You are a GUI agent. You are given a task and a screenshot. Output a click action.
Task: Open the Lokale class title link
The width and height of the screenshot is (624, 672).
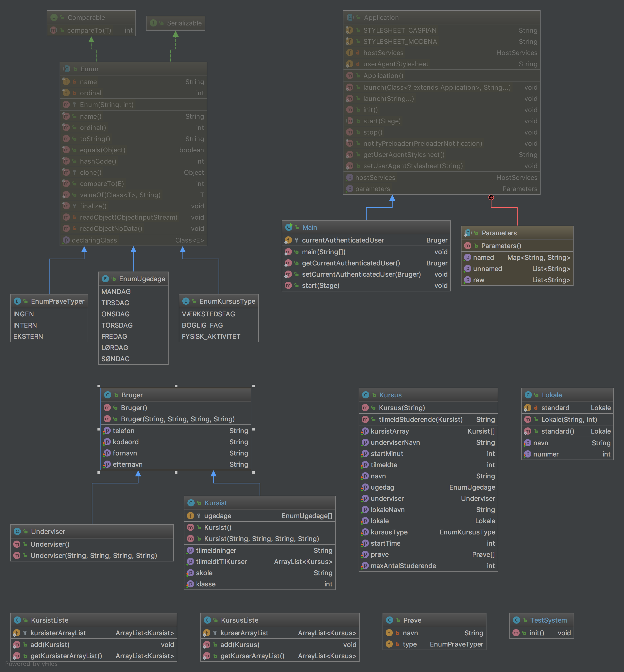coord(552,395)
